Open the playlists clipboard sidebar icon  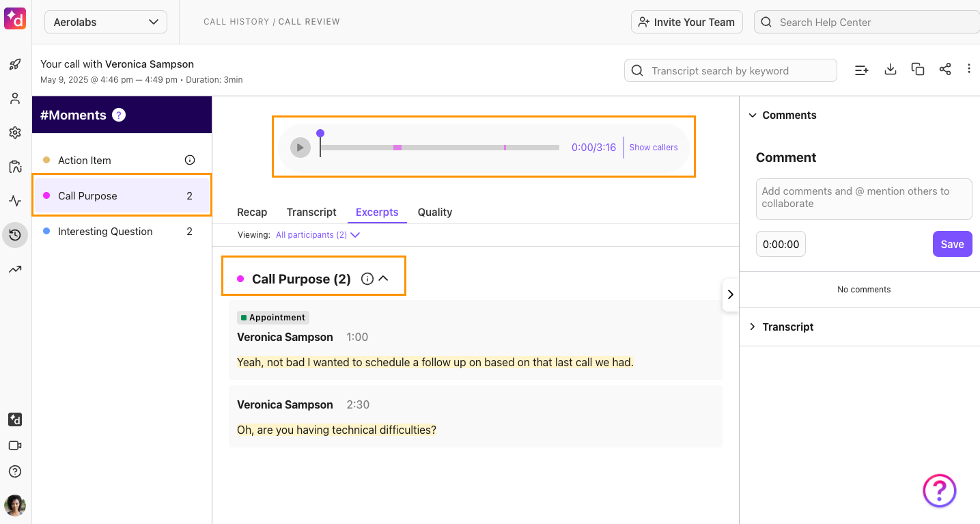[x=15, y=167]
